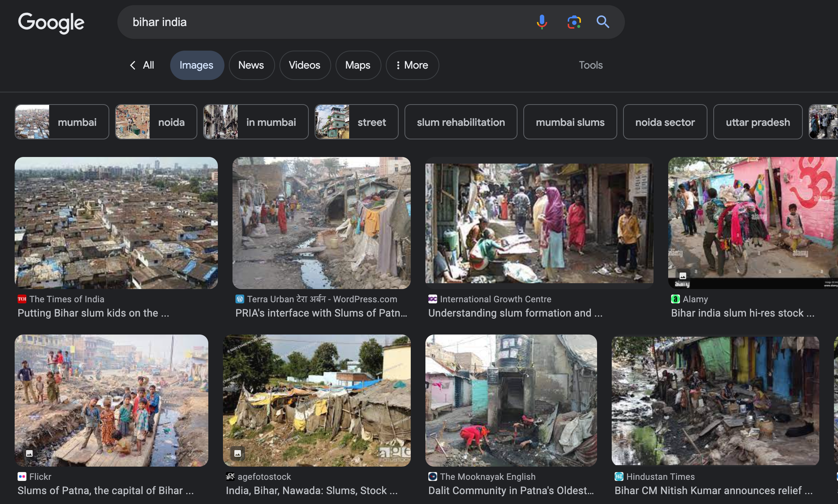This screenshot has width=838, height=504.
Task: Click the uttar pradesh filter chip
Action: coord(758,122)
